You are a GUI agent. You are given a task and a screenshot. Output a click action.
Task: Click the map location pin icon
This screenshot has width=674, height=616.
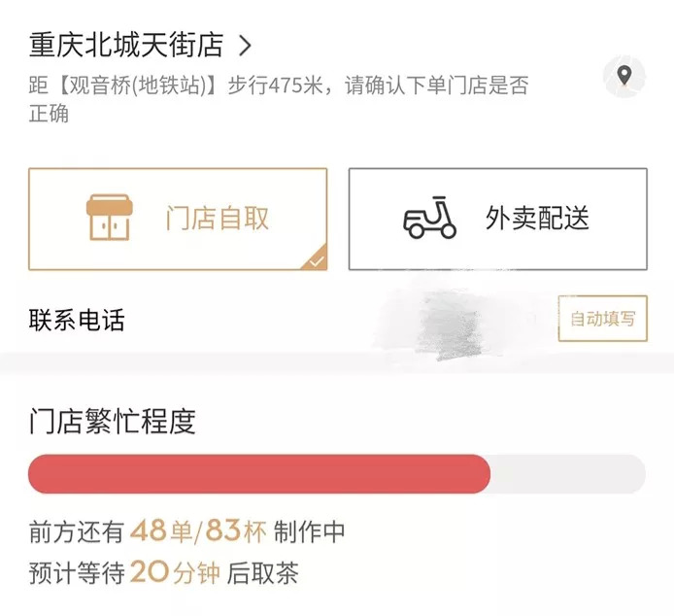click(x=624, y=76)
